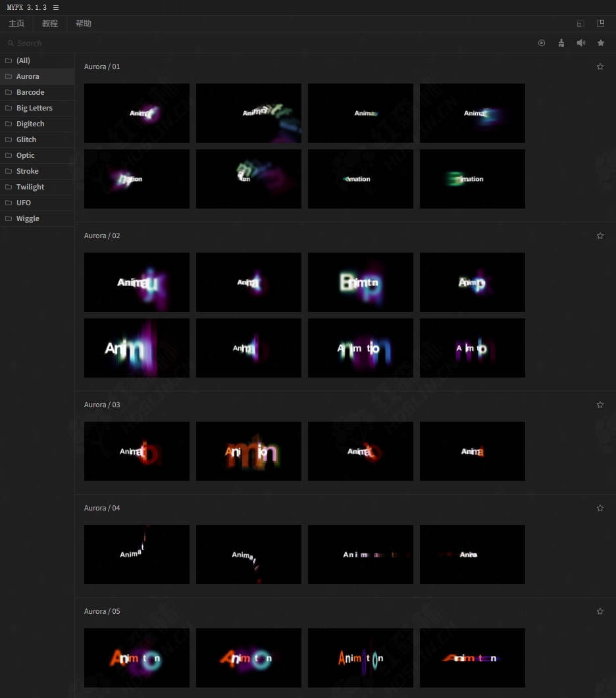This screenshot has width=616, height=698.
Task: Select second preset thumbnail in Aurora / 05
Action: 249,658
